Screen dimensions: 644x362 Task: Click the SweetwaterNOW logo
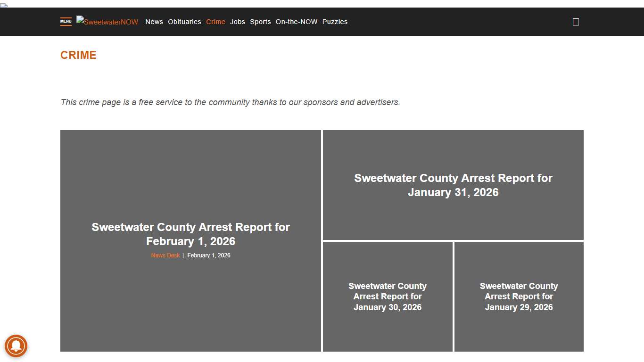pos(107,22)
